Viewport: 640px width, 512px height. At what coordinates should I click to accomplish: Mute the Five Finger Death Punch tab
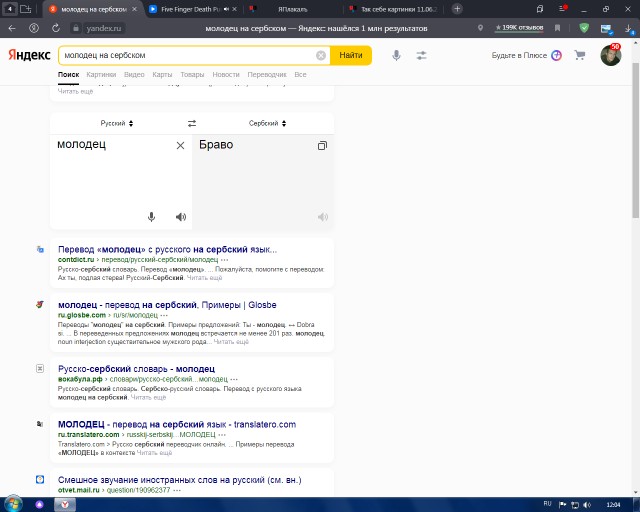click(x=226, y=9)
